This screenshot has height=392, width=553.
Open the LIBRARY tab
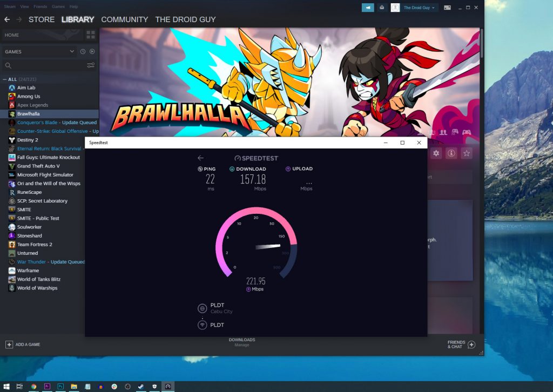click(78, 19)
